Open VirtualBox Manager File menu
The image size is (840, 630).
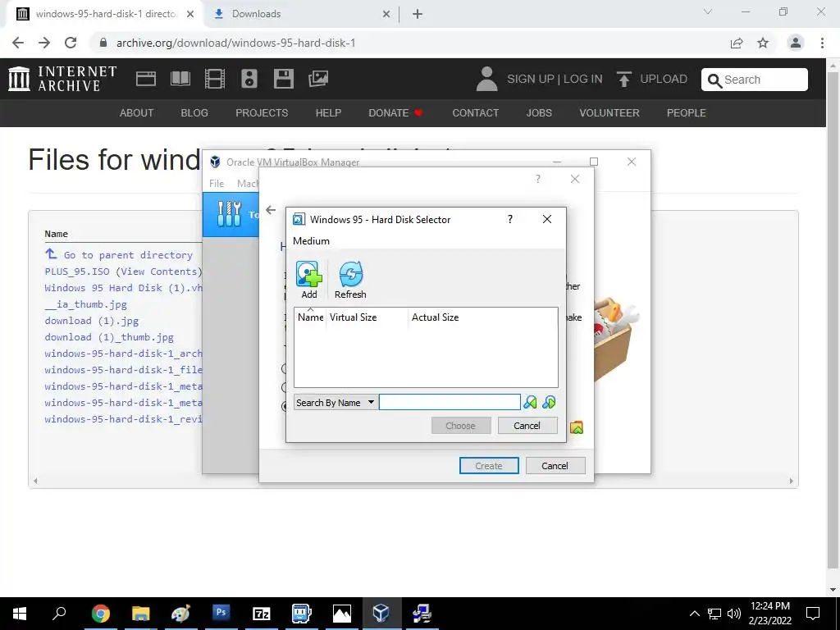tap(217, 183)
